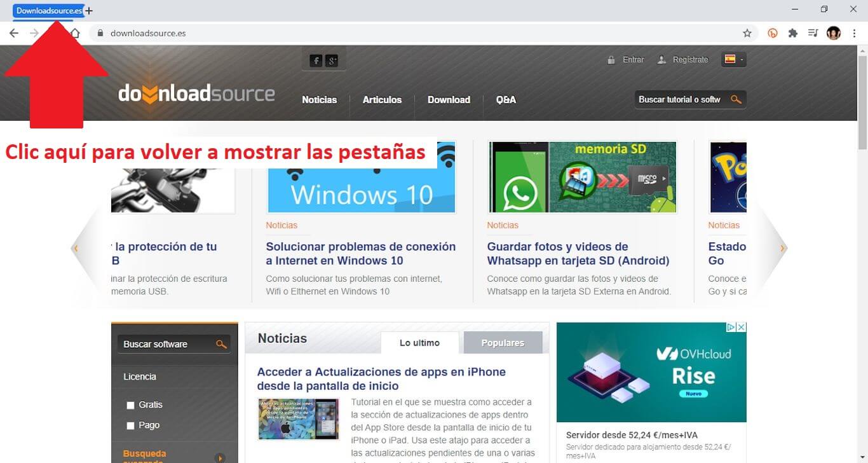Viewport: 868px width, 463px height.
Task: Switch to the Populares tab
Action: tap(503, 343)
